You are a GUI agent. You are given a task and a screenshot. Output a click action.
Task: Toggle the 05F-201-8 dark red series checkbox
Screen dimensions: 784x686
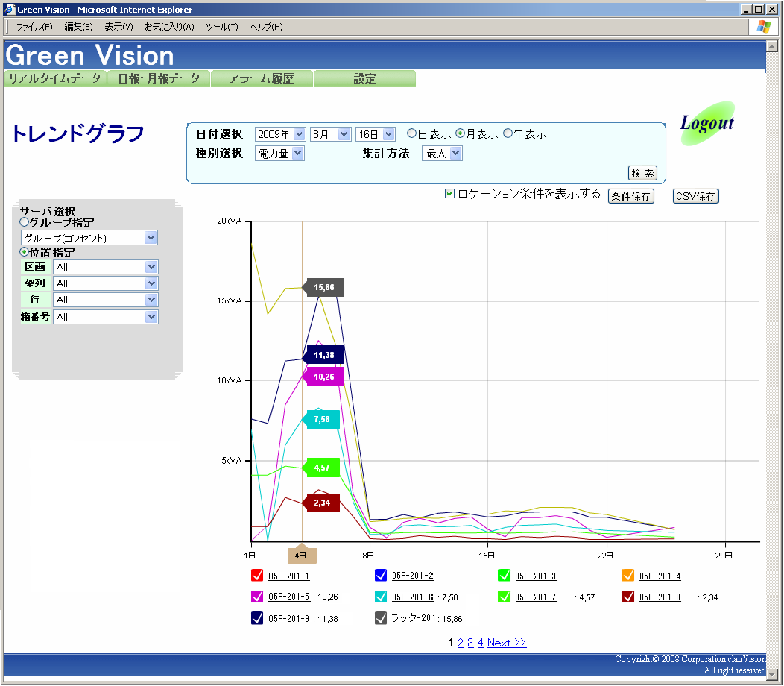coord(628,597)
